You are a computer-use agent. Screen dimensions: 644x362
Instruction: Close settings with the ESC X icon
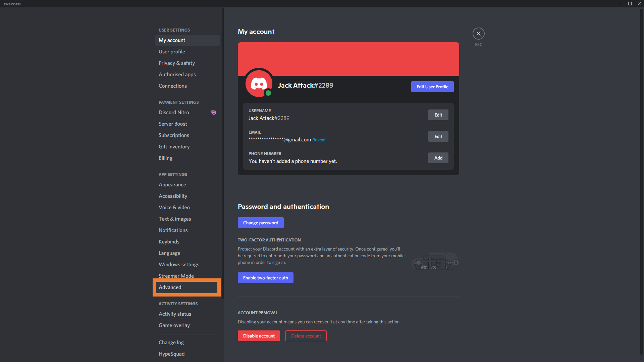pyautogui.click(x=478, y=34)
